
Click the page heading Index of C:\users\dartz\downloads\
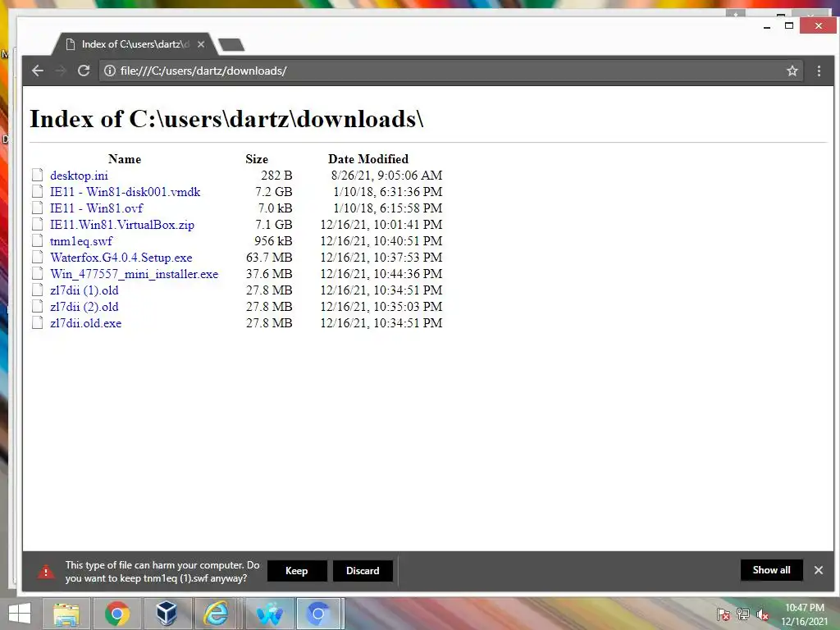(x=226, y=119)
